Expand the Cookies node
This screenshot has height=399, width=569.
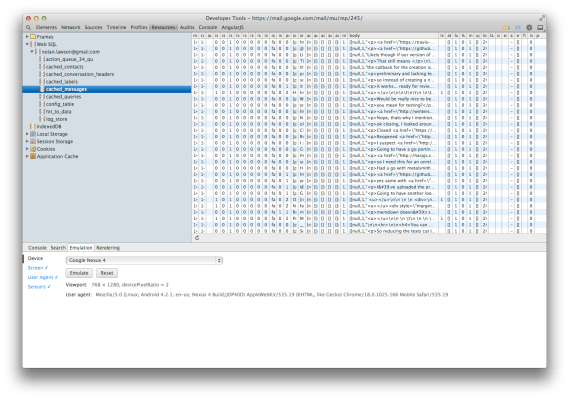pos(27,149)
